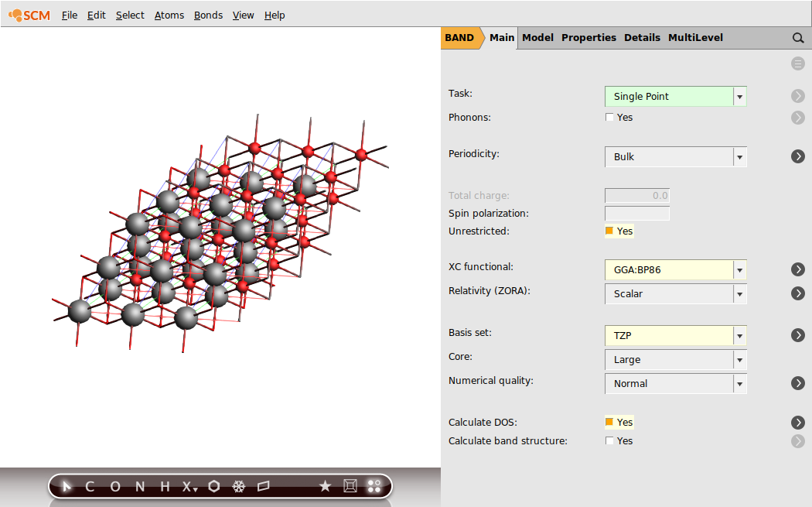Open band structure details arrow

[798, 440]
